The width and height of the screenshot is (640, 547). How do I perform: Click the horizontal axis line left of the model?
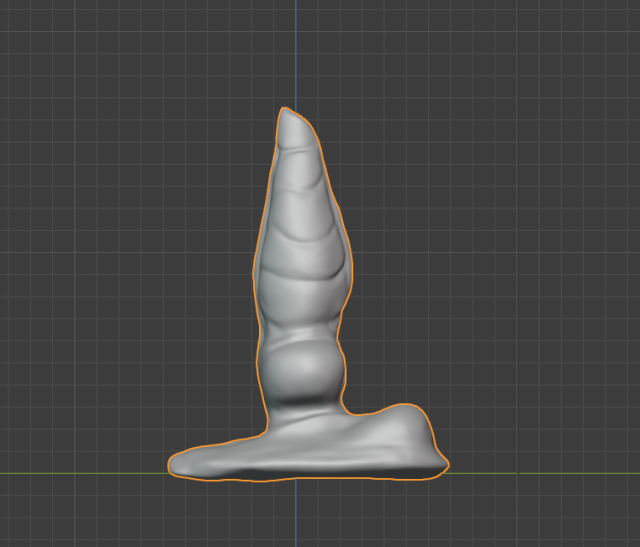click(80, 472)
